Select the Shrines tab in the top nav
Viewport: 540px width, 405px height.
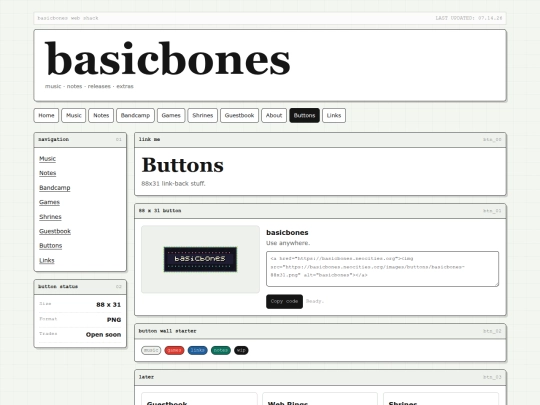click(202, 115)
